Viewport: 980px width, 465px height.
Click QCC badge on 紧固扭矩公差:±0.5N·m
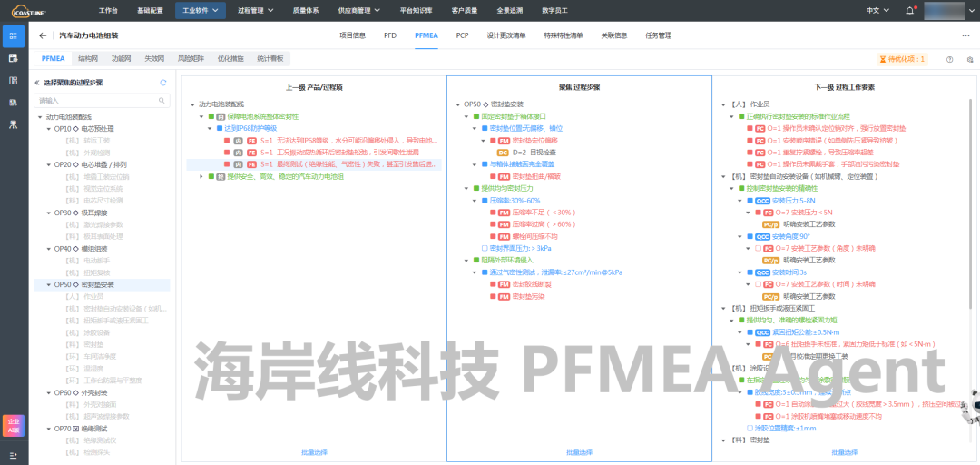pos(762,332)
